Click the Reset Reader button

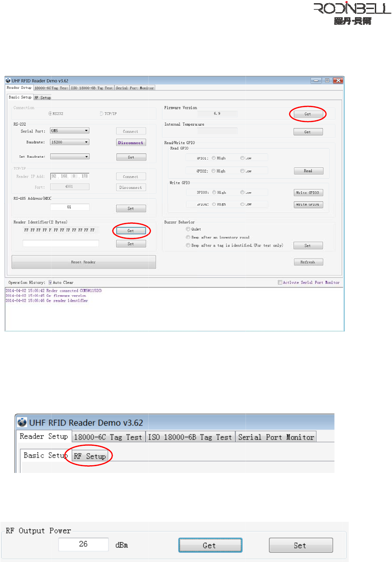coord(84,262)
